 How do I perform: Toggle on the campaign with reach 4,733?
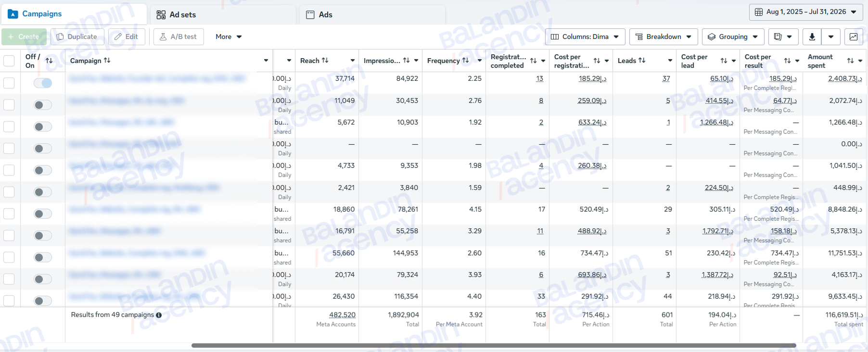point(43,170)
